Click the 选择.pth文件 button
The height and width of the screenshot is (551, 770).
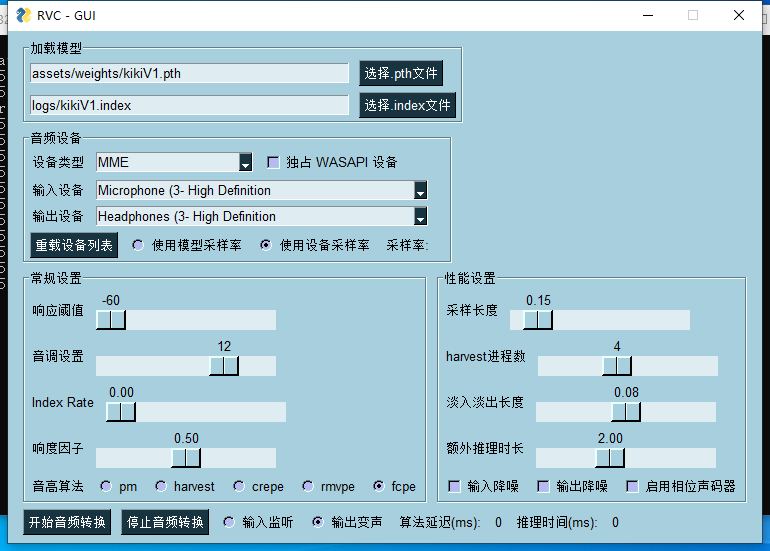coord(400,74)
